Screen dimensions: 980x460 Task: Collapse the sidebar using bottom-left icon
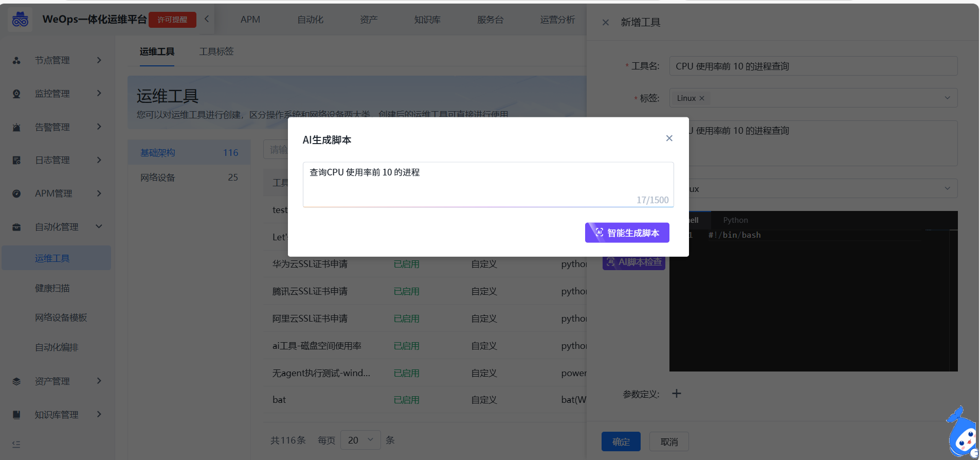(x=16, y=444)
